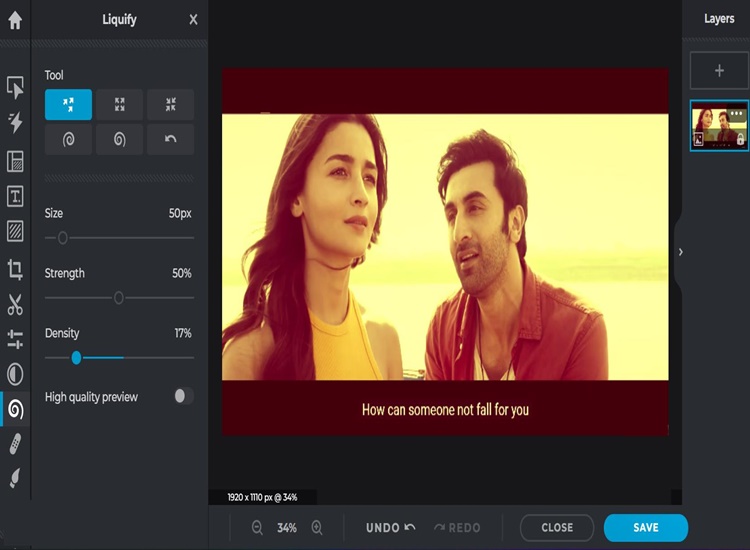The height and width of the screenshot is (550, 750).
Task: Select the Arrange pointer tool
Action: click(x=15, y=88)
